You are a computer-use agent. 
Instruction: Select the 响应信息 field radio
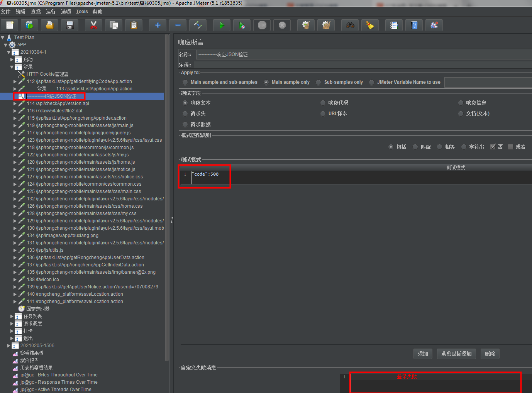click(x=461, y=103)
